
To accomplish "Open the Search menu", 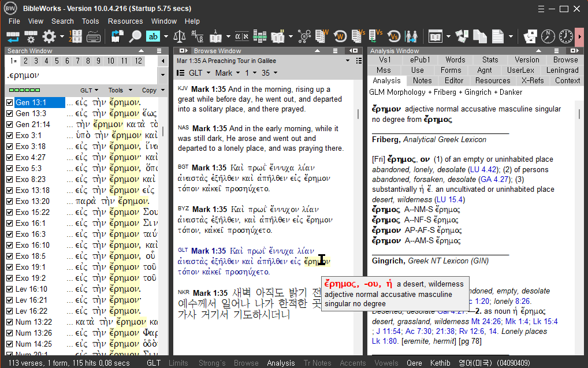I will coord(62,21).
